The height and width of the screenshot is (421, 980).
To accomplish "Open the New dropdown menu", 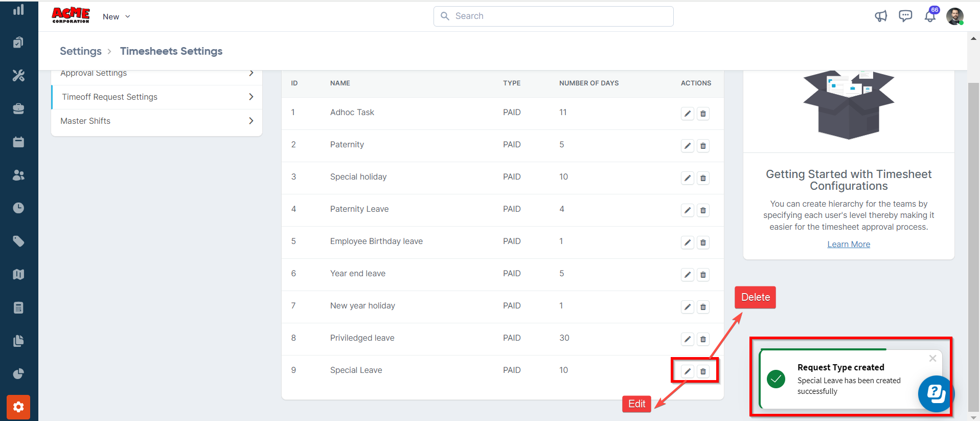I will pyautogui.click(x=116, y=16).
